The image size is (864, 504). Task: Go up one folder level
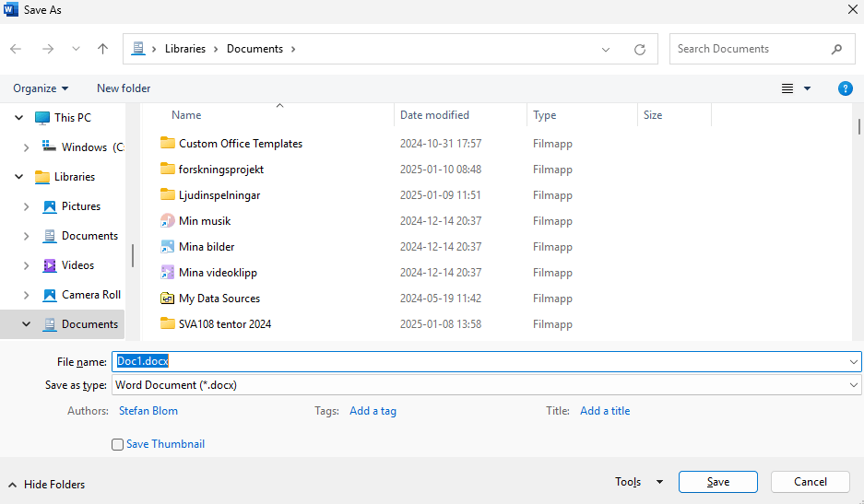click(102, 49)
